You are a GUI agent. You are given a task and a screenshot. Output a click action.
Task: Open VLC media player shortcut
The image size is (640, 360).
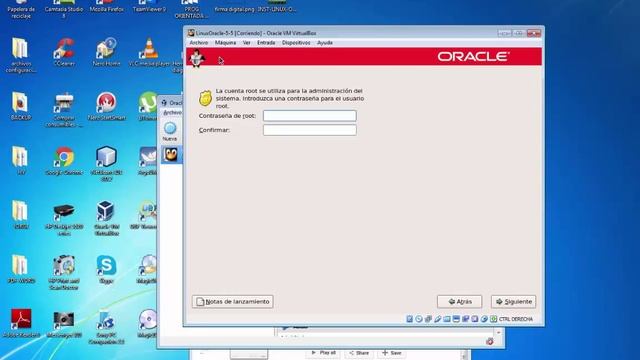point(149,52)
